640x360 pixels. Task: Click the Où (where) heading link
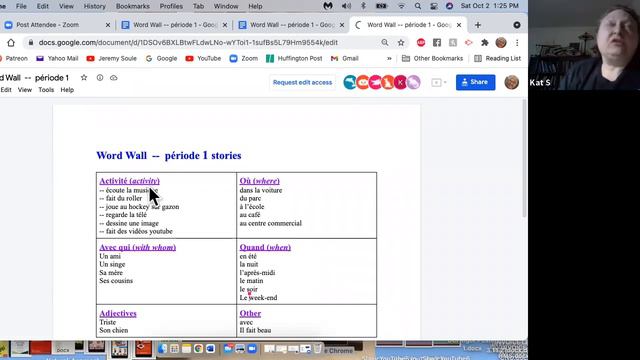(x=260, y=181)
